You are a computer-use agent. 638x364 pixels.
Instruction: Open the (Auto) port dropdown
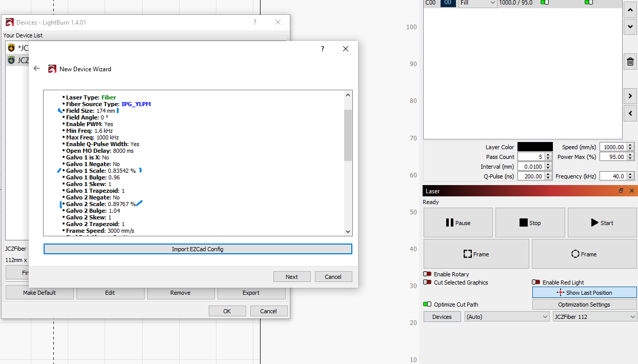(x=507, y=317)
